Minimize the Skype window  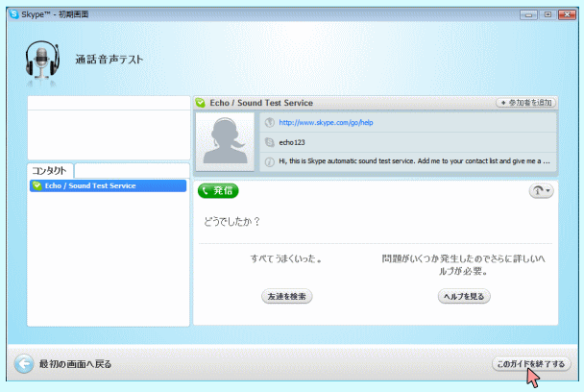(x=528, y=14)
